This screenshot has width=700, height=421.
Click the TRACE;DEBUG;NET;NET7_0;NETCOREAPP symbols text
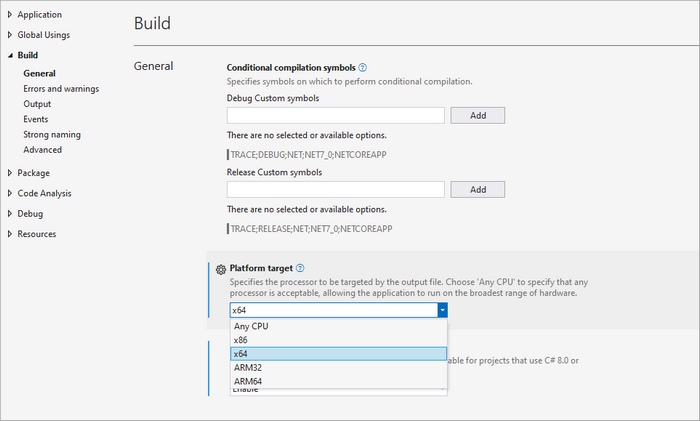(x=308, y=154)
